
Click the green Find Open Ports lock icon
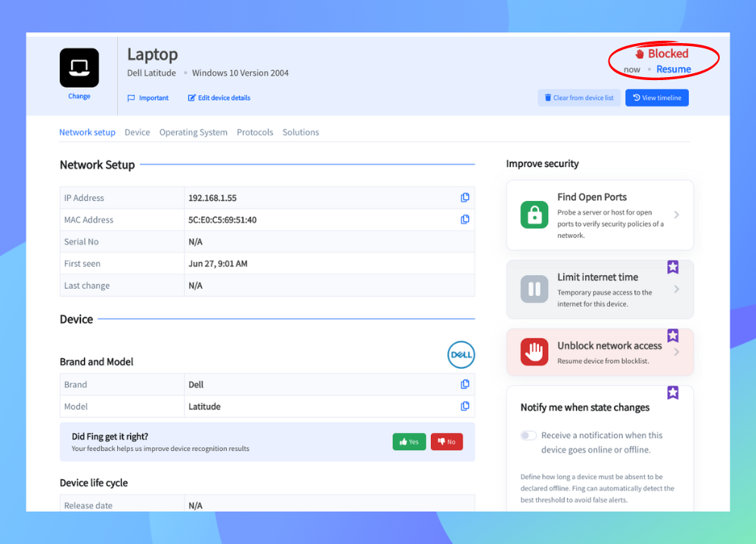(534, 215)
